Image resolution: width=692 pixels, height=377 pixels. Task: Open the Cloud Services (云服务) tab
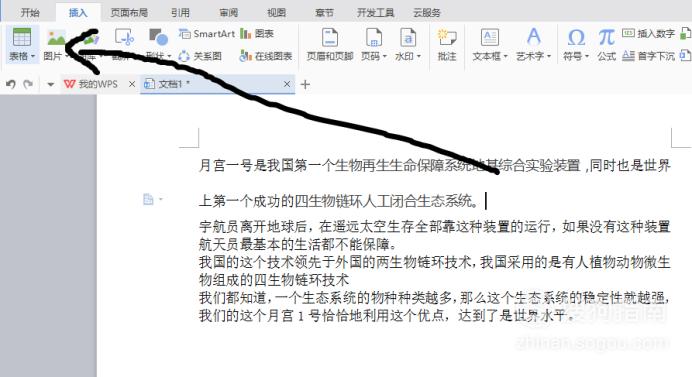[x=427, y=13]
